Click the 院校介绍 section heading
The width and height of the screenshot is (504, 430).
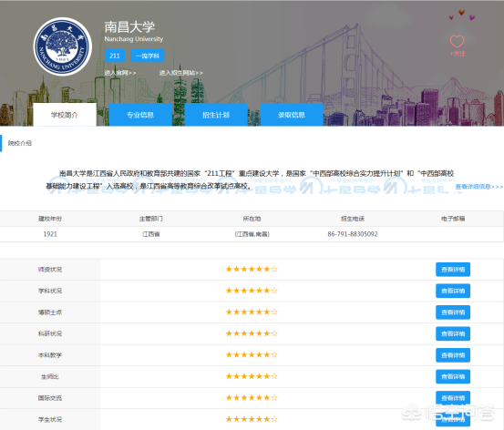coord(20,143)
